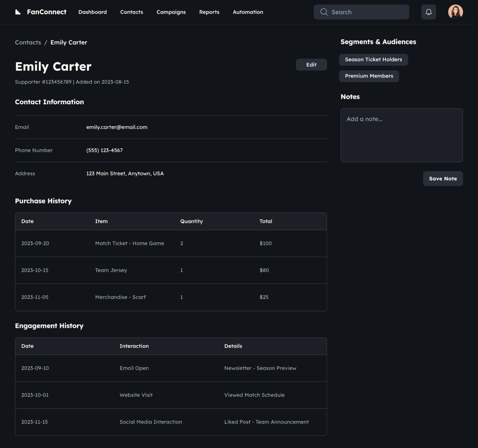Open the Contacts menu item
The image size is (478, 448).
[x=132, y=12]
